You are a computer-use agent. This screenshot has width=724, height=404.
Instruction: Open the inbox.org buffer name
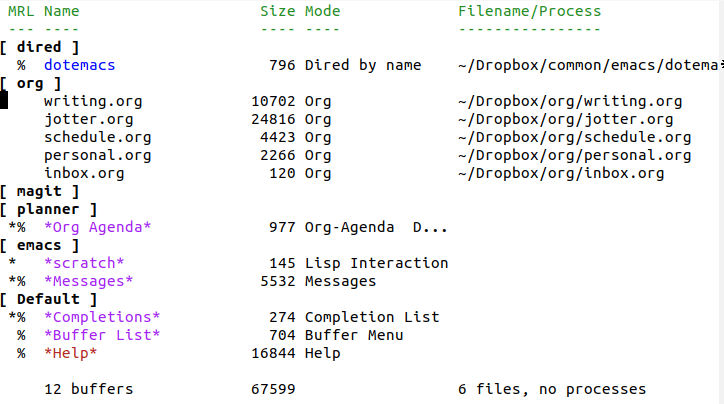84,173
